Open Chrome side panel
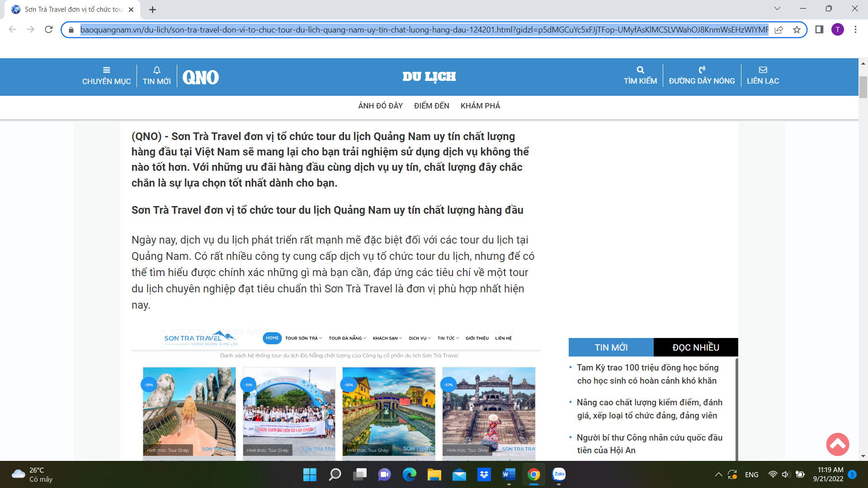Image resolution: width=868 pixels, height=488 pixels. pos(819,29)
